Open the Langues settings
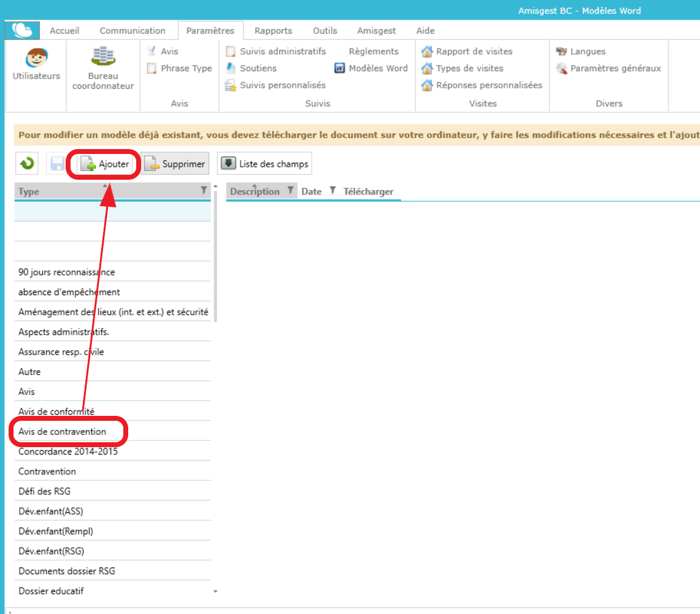Screen dimensions: 700x614 [x=581, y=52]
